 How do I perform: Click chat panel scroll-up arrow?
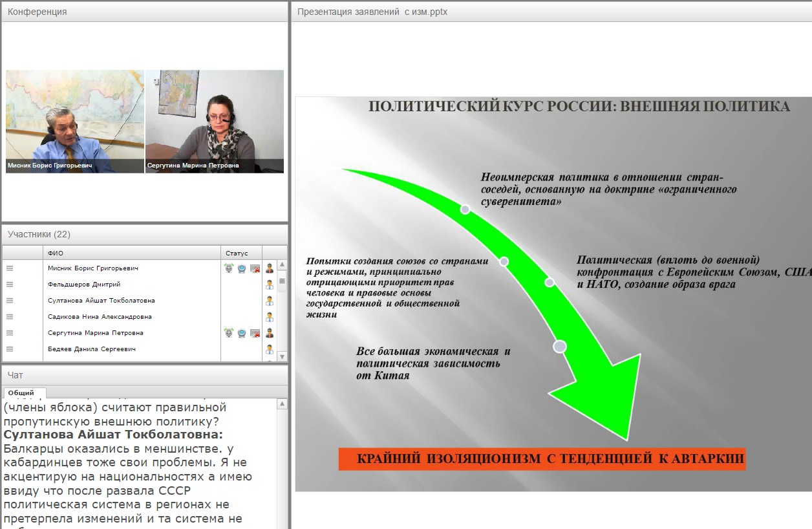[282, 404]
